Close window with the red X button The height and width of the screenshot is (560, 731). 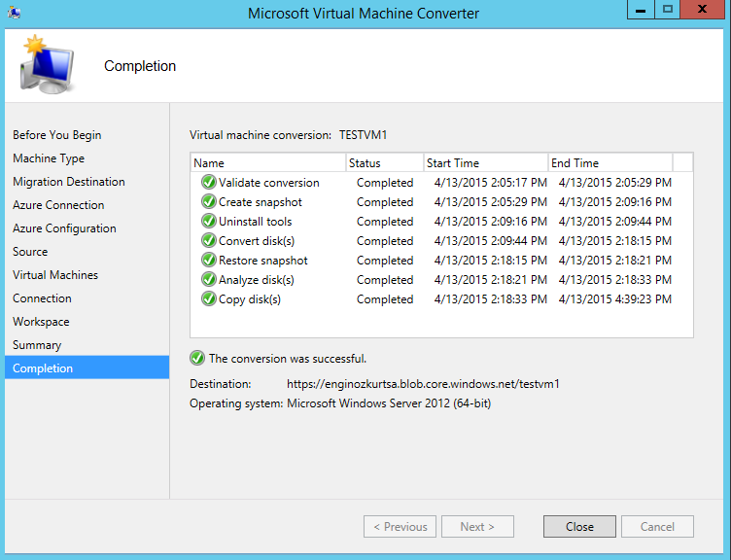[x=702, y=10]
